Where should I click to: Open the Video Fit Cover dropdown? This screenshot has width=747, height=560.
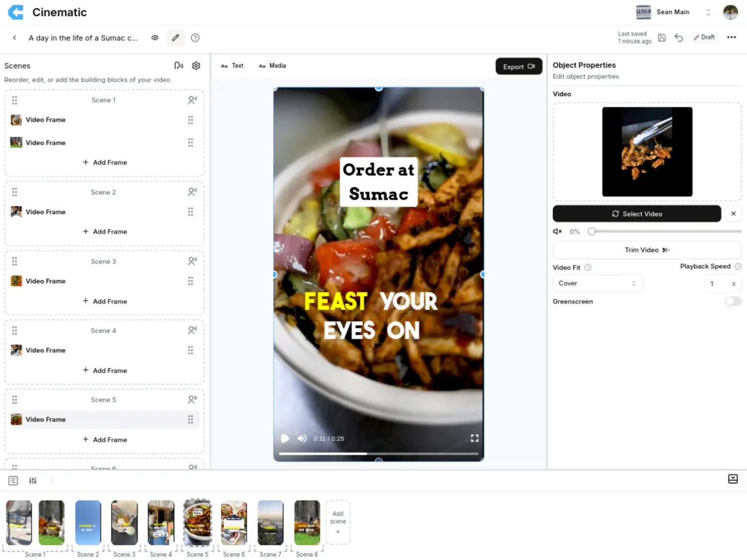[597, 283]
